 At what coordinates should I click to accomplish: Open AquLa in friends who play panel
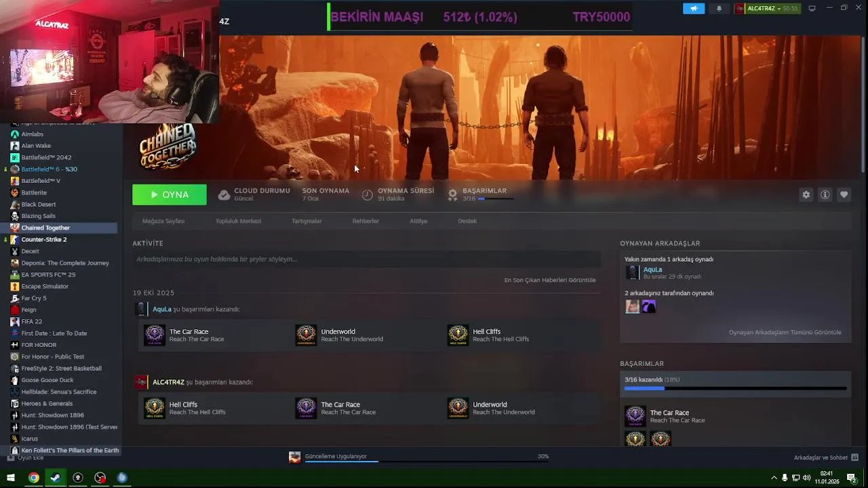(x=652, y=270)
